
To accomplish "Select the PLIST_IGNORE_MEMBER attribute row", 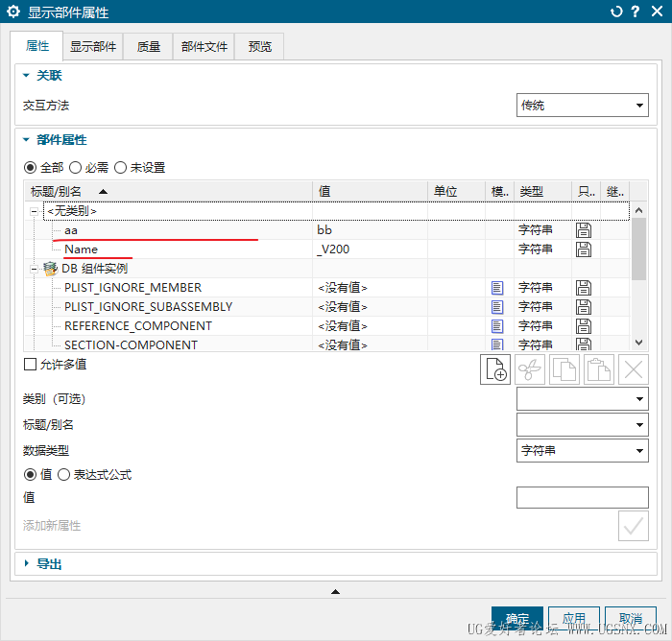I will coord(327,288).
